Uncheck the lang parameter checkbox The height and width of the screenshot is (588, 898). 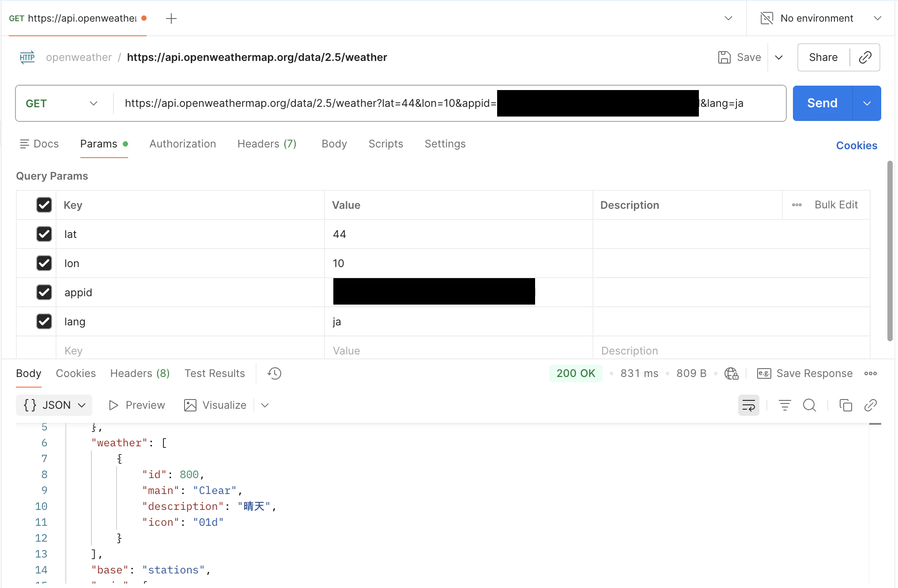[44, 321]
